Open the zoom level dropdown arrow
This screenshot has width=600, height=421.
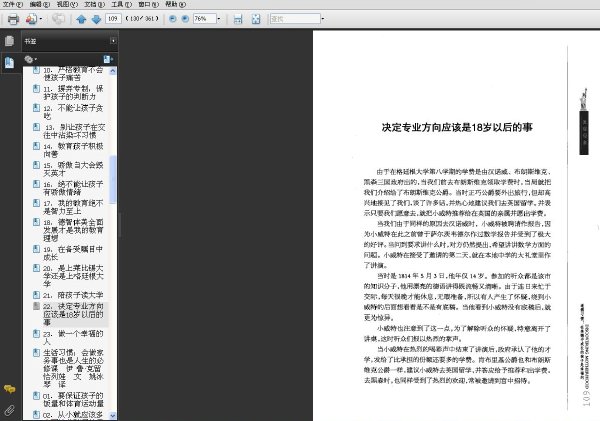(x=219, y=18)
